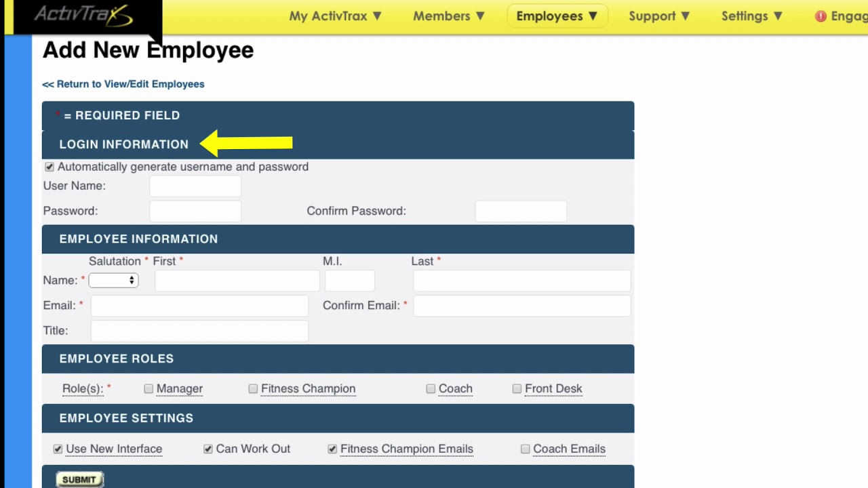
Task: Click the Role(s) label
Action: click(83, 388)
